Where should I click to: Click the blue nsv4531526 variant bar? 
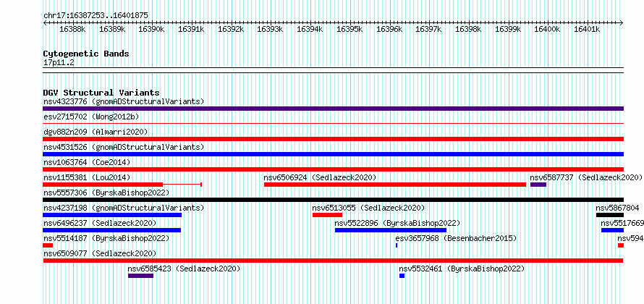(333, 154)
